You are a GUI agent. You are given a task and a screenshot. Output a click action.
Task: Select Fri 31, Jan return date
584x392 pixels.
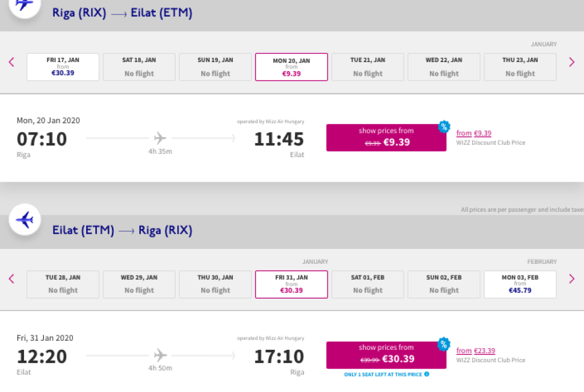coord(291,284)
